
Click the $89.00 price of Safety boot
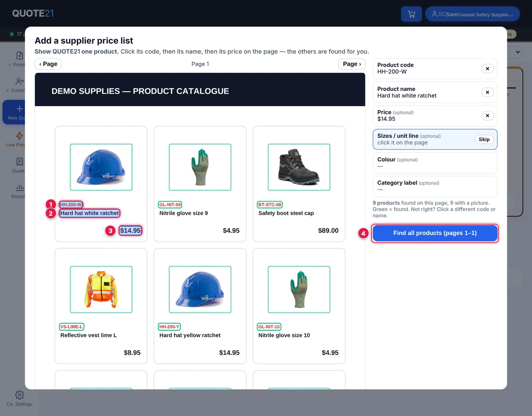coord(328,230)
